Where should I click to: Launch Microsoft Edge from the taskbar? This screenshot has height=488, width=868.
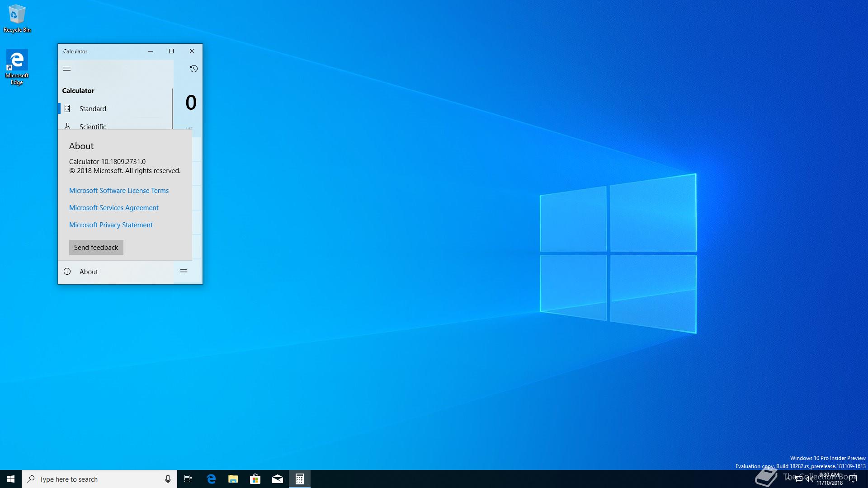211,479
